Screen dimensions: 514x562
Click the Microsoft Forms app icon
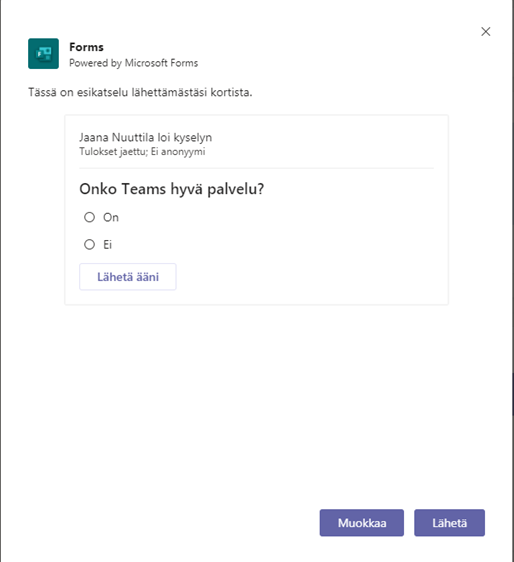(x=43, y=53)
